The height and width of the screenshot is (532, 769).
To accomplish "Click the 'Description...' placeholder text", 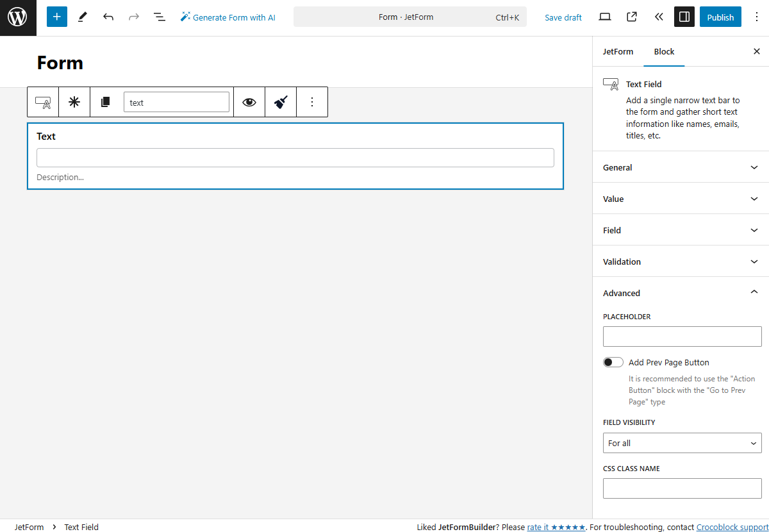I will tap(60, 177).
